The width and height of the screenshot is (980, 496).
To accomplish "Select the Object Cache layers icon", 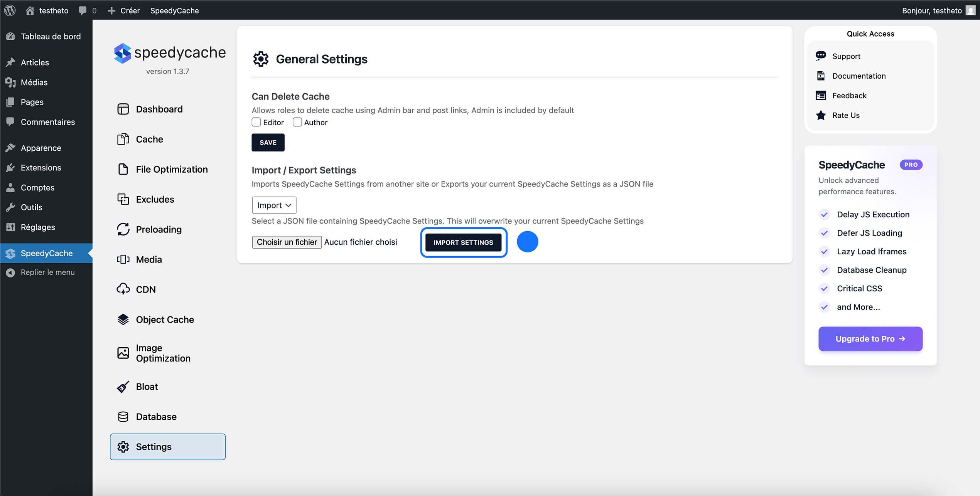I will [123, 319].
